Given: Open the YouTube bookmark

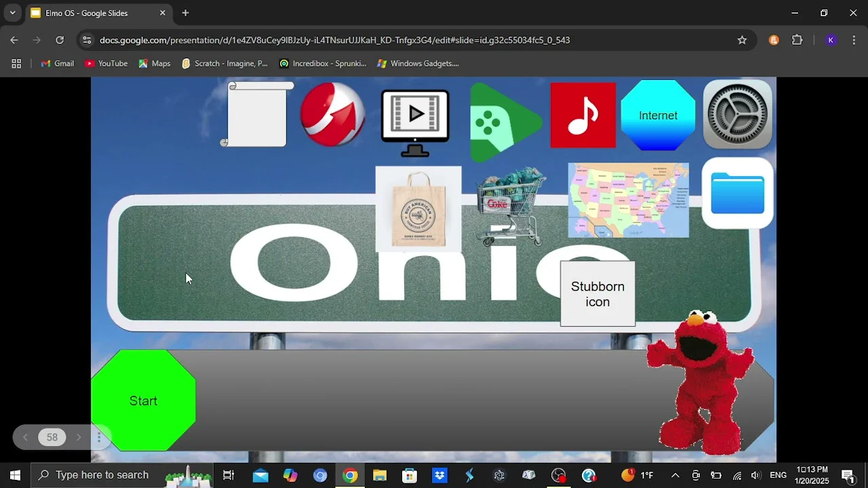Looking at the screenshot, I should point(106,64).
